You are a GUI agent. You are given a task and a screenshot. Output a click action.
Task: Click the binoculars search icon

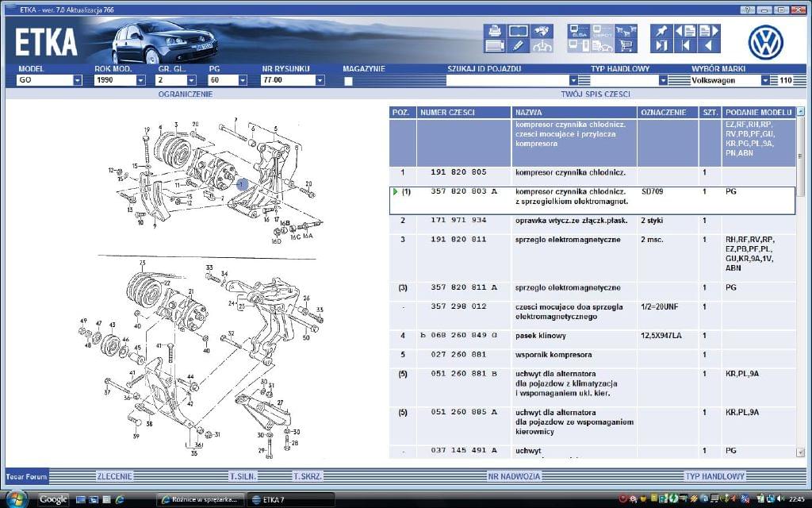542,31
